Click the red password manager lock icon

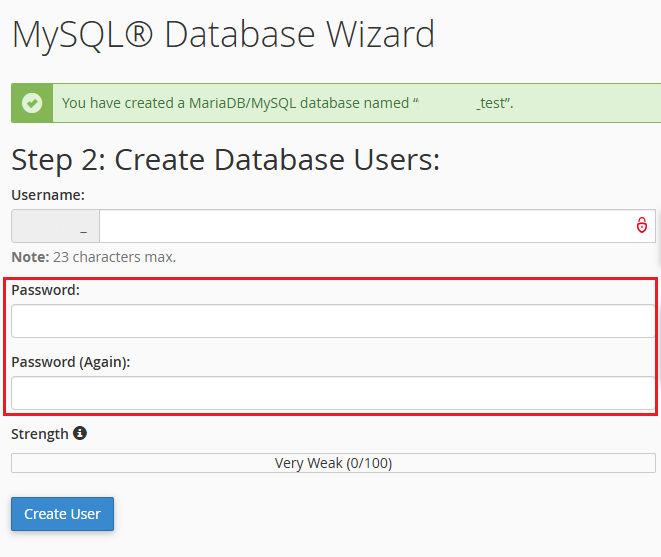point(642,225)
